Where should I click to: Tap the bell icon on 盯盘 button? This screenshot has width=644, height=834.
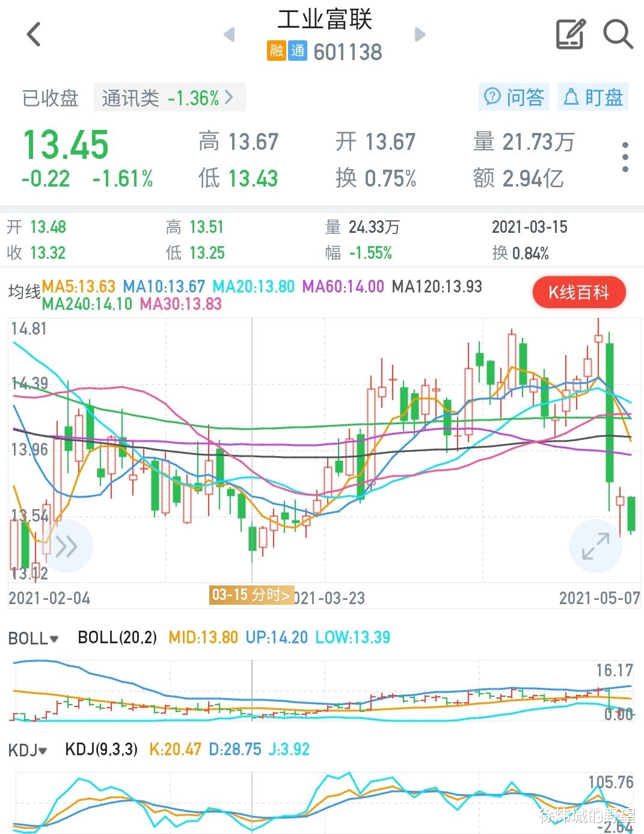coord(571,97)
